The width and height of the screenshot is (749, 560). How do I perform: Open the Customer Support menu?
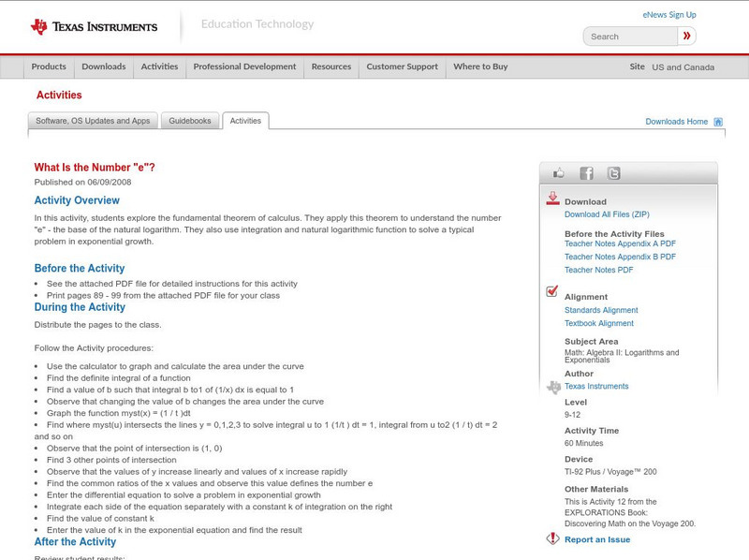pyautogui.click(x=403, y=66)
